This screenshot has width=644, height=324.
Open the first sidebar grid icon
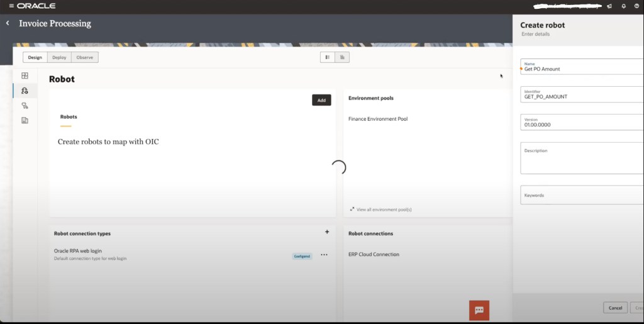(25, 75)
